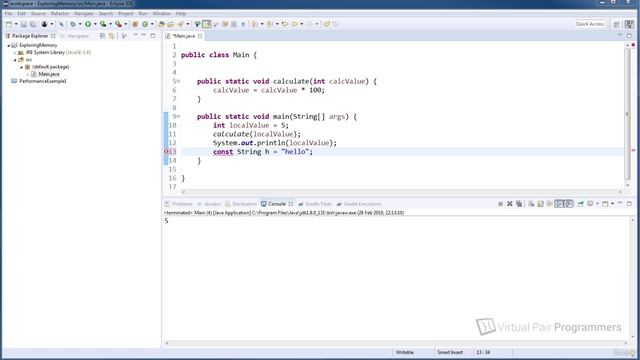Click the Writable status bar entry
The image size is (640, 360).
(404, 352)
